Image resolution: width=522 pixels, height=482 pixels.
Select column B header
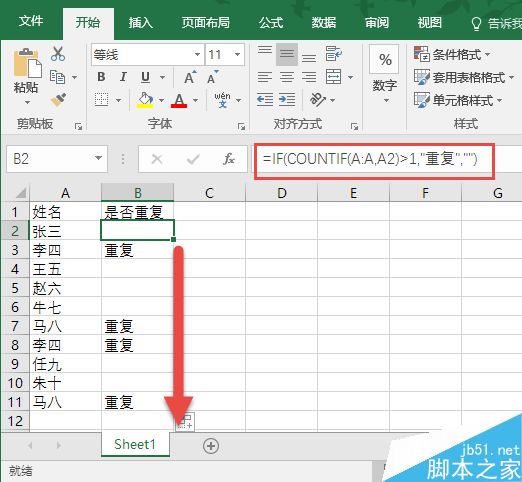(138, 193)
